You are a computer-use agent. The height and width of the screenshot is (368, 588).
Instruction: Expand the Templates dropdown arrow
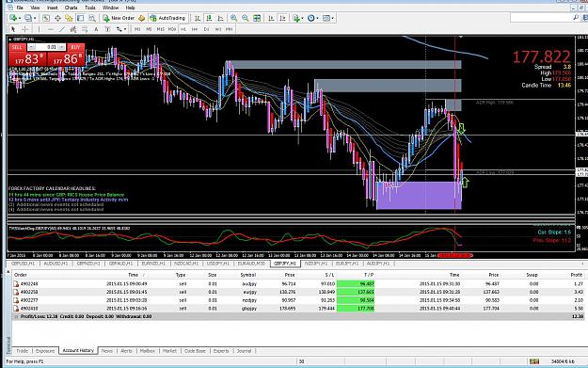[x=333, y=18]
